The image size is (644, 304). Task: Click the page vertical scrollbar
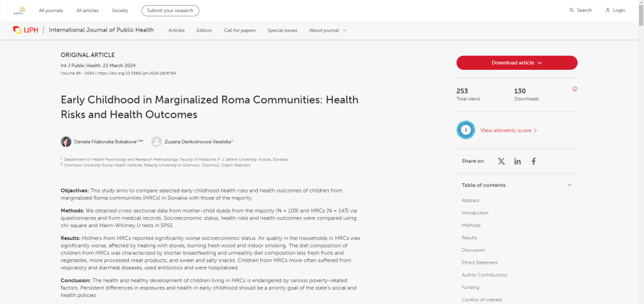click(640, 126)
